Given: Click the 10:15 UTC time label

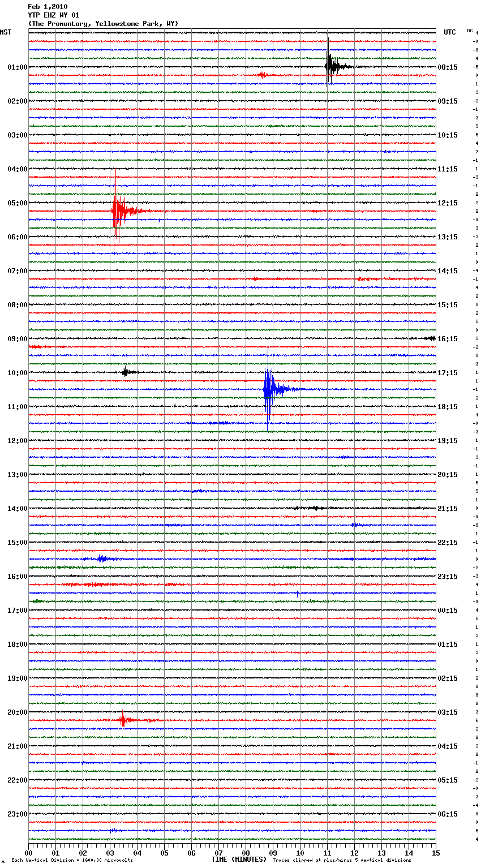Looking at the screenshot, I should coord(448,135).
